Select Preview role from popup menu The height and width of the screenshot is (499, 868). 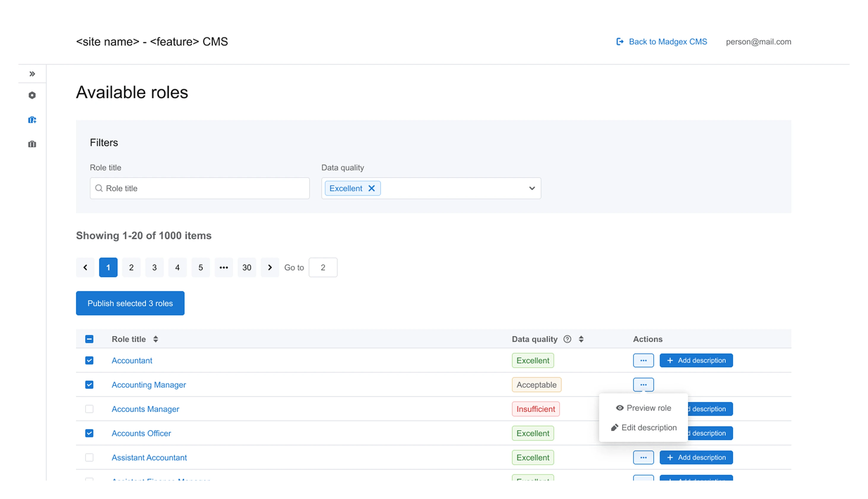click(x=643, y=408)
